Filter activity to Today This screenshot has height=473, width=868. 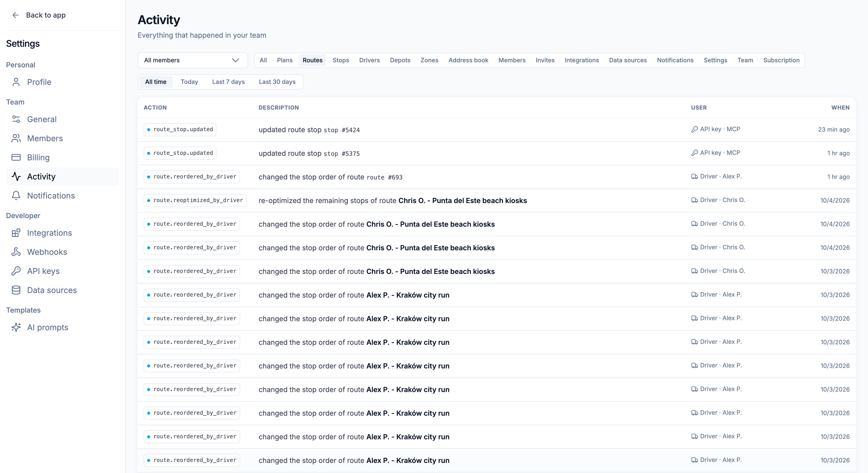(x=189, y=82)
